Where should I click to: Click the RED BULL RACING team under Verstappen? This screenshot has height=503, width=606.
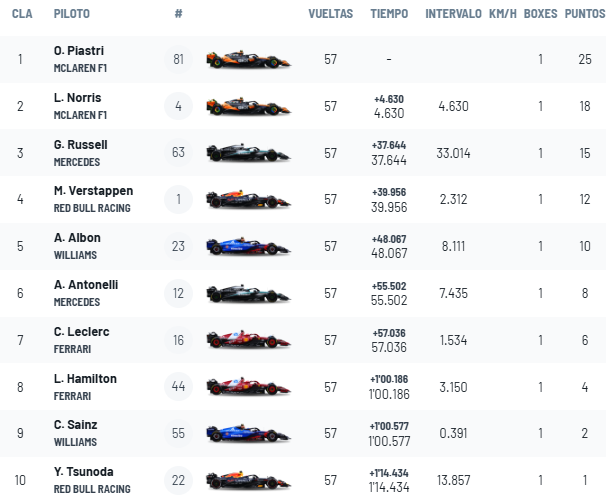92,208
